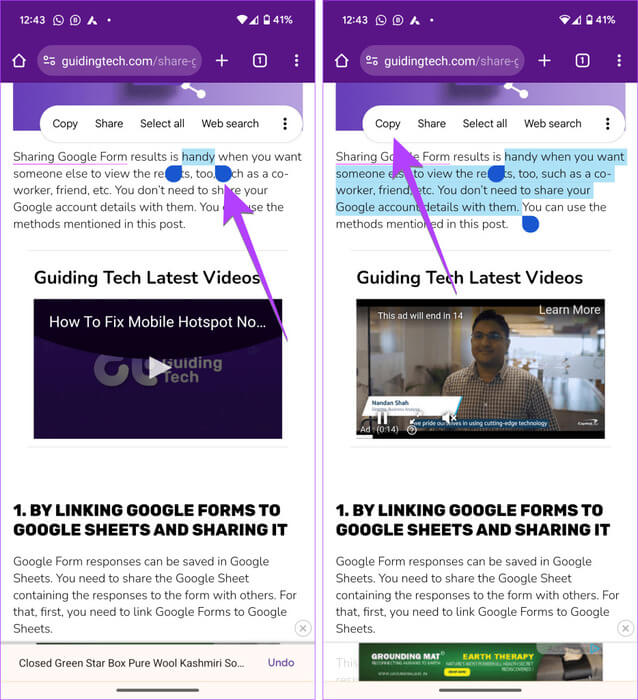Tap 'Guiding Tech Latest Videos' heading, right screen

click(470, 278)
